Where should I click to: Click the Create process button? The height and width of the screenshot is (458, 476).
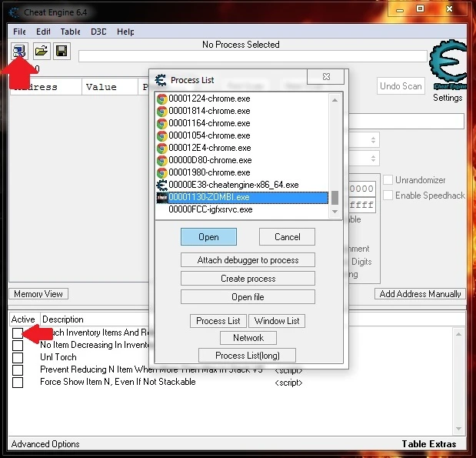[248, 279]
